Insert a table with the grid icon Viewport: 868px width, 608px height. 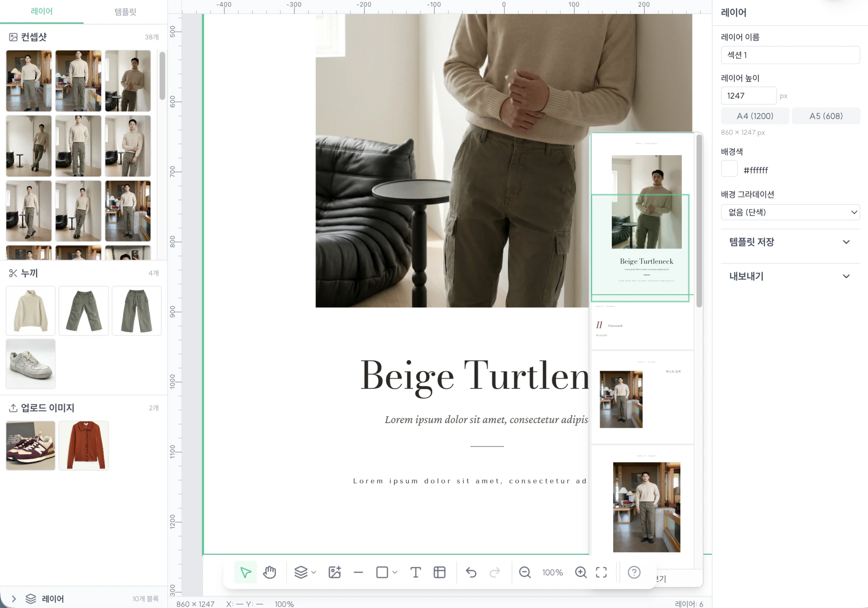[440, 573]
